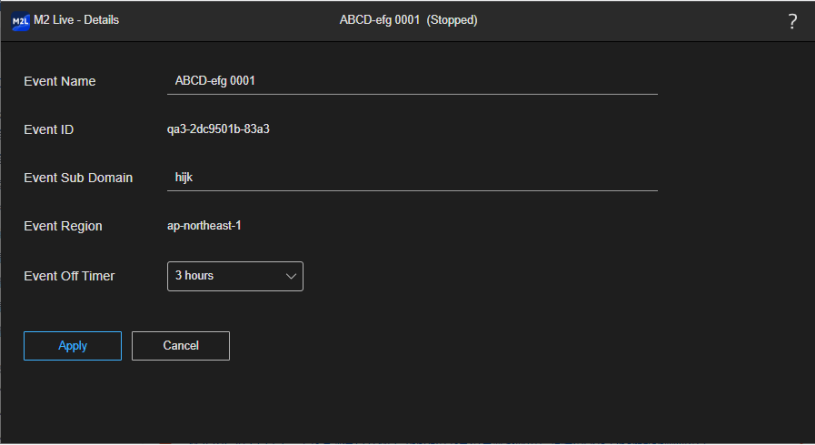Image resolution: width=815 pixels, height=445 pixels.
Task: Click the dropdown chevron for Event Off Timer
Action: pos(291,276)
